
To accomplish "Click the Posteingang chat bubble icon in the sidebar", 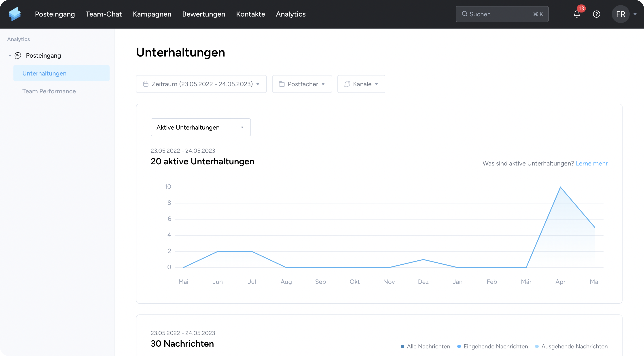I will pos(18,55).
